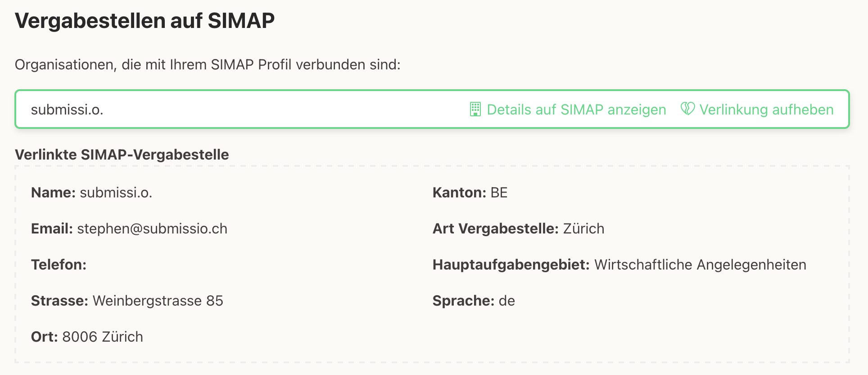Viewport: 868px width, 375px height.
Task: Click the Art Vergabestelle value Zürich
Action: click(583, 229)
